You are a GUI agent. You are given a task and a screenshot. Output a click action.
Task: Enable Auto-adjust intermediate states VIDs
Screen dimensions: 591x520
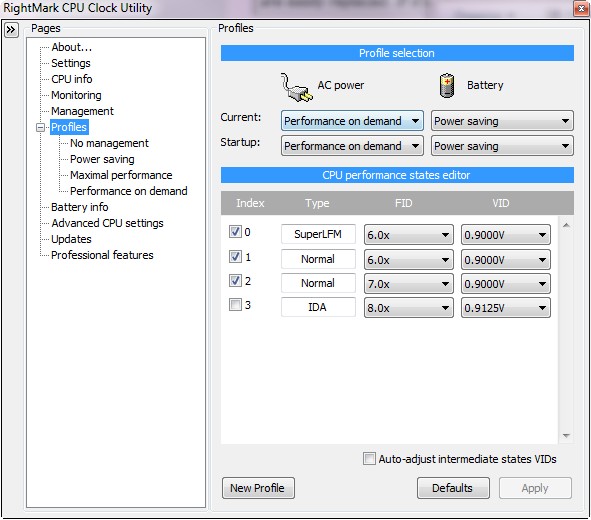click(369, 459)
